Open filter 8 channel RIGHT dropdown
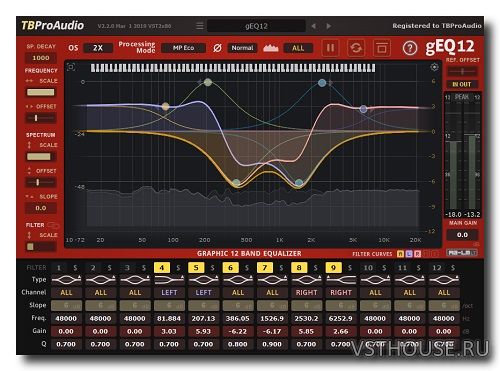 coord(306,292)
